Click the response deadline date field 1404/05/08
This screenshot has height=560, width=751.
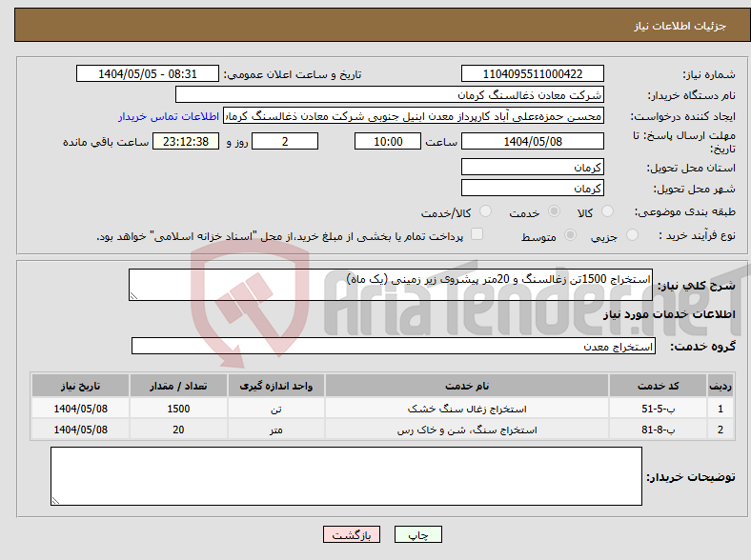click(532, 141)
